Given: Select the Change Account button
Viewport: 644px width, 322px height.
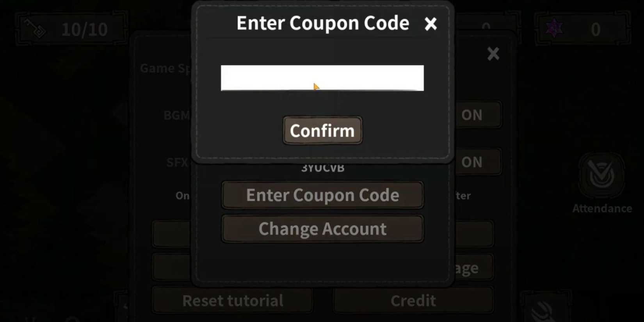Looking at the screenshot, I should coord(322,229).
